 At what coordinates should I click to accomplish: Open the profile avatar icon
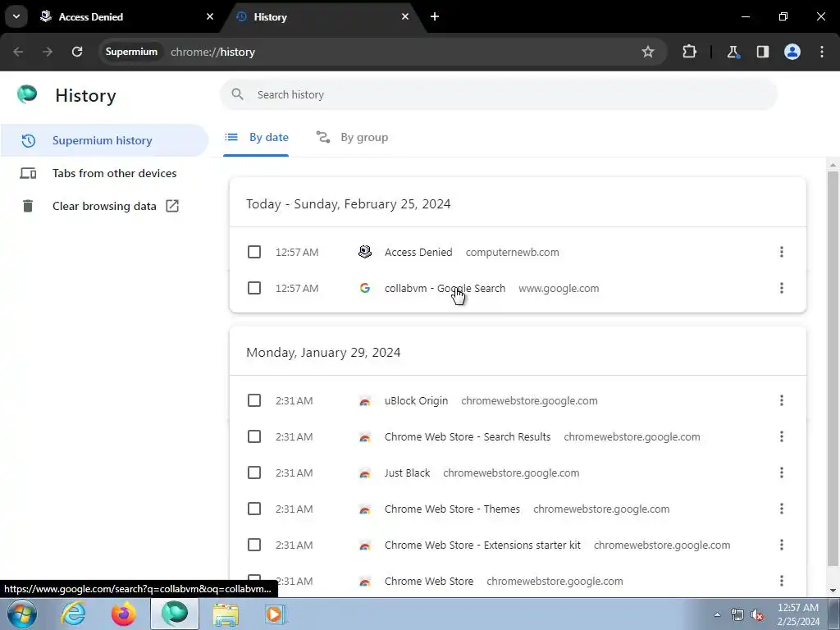(x=792, y=52)
